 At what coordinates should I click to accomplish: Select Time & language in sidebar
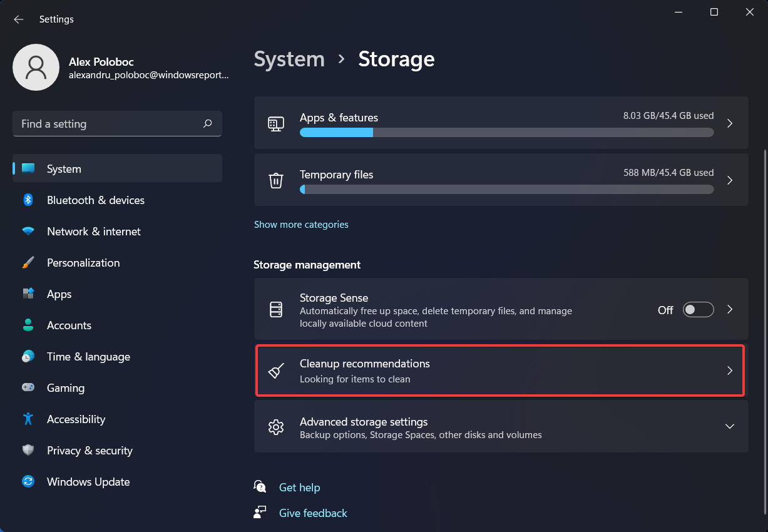(x=88, y=357)
